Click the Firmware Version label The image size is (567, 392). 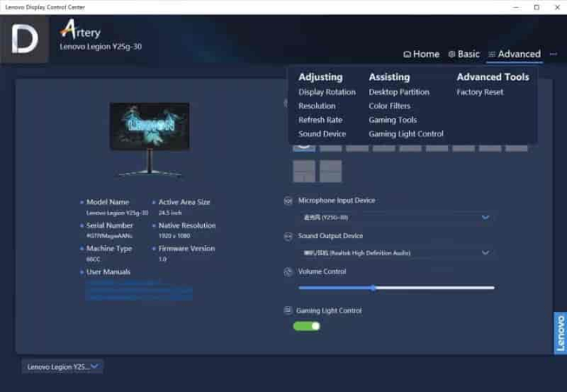click(187, 248)
